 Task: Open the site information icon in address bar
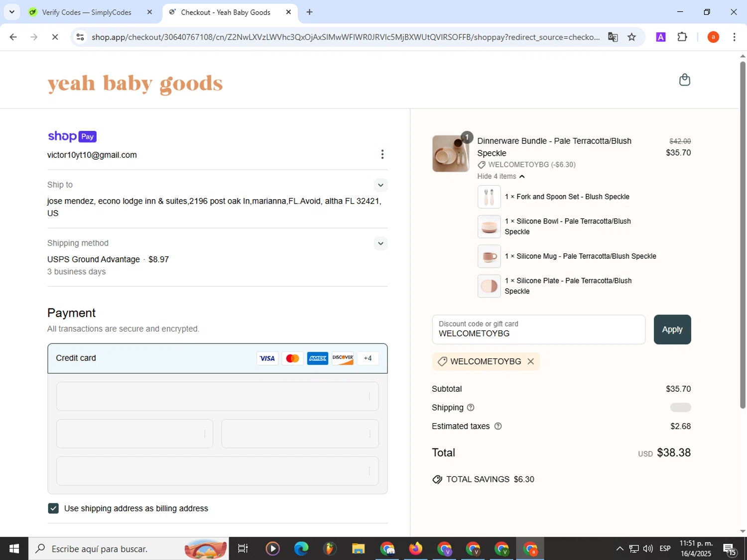[x=80, y=37]
